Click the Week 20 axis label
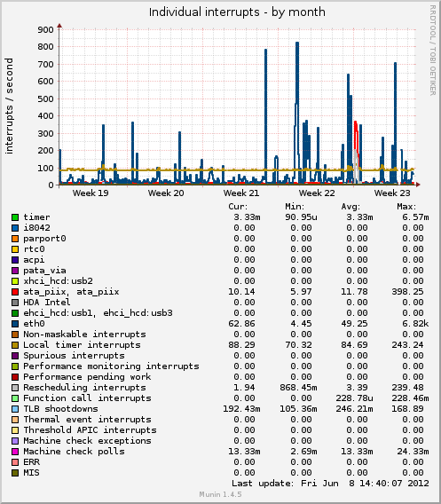Screen dimensions: 441x504 [166, 193]
